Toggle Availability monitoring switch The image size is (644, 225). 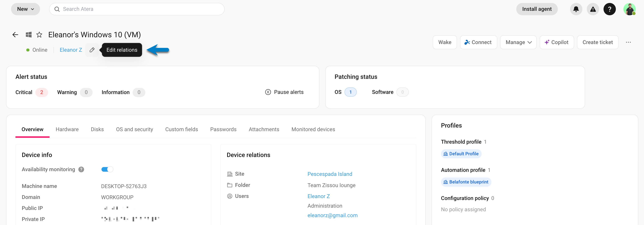point(107,169)
